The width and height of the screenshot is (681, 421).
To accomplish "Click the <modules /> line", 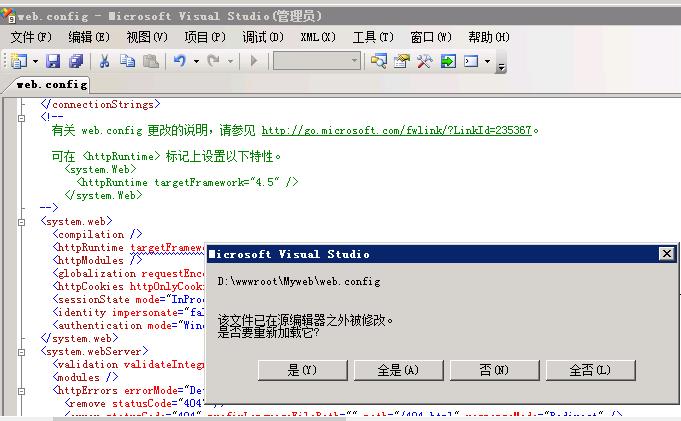I will pyautogui.click(x=85, y=377).
